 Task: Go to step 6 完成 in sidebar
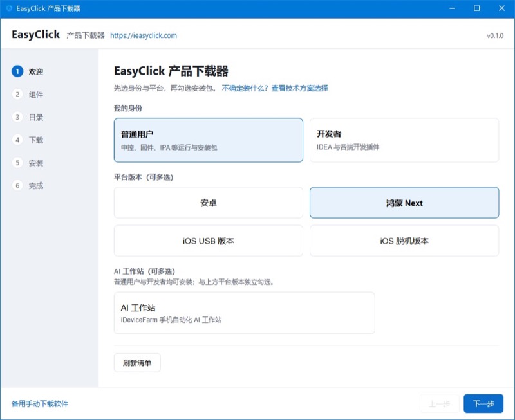point(28,185)
